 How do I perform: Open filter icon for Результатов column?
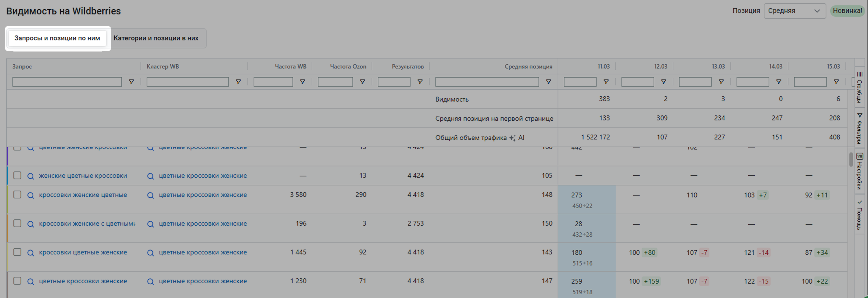tap(420, 82)
